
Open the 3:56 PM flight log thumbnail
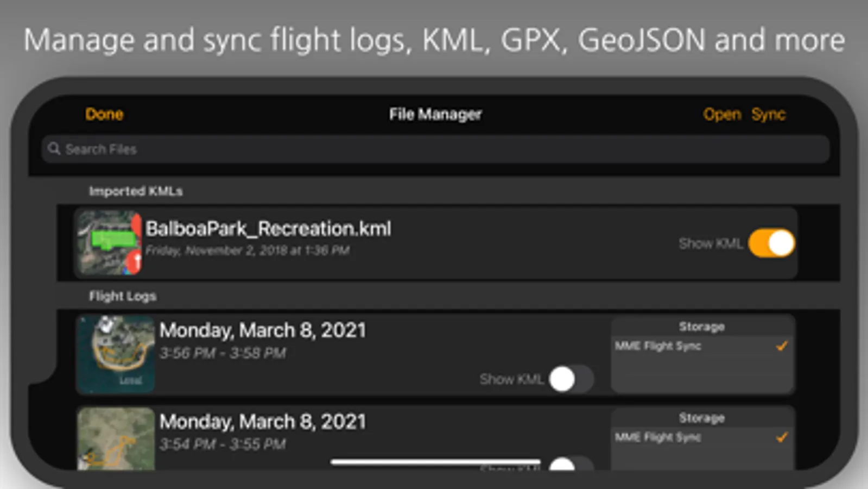116,354
